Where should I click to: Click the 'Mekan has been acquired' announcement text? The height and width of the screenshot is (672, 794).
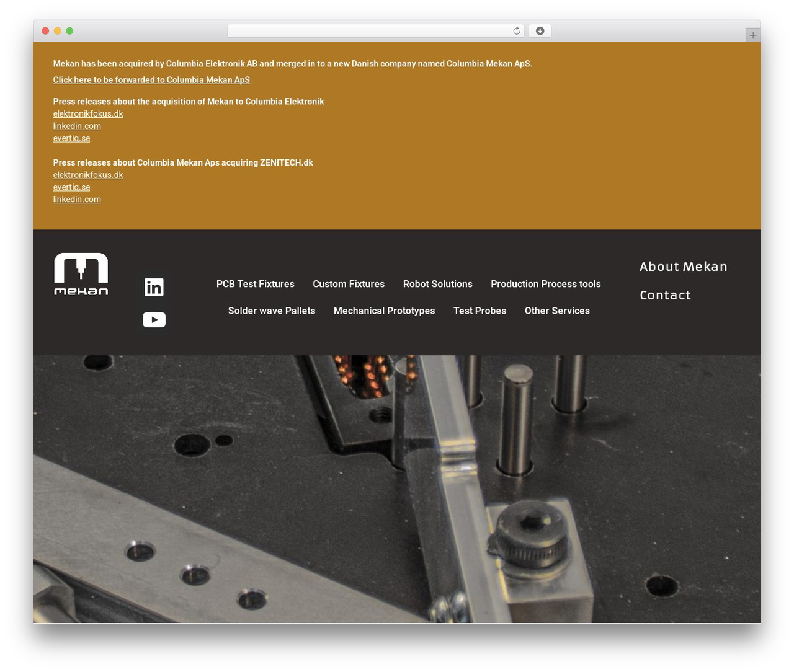(x=293, y=63)
